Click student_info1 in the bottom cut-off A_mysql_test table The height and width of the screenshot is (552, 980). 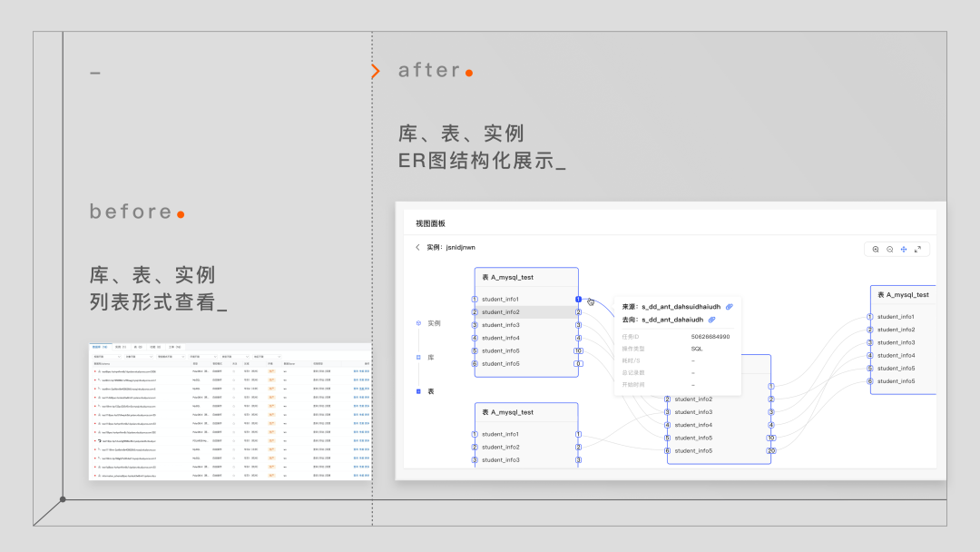(x=500, y=435)
